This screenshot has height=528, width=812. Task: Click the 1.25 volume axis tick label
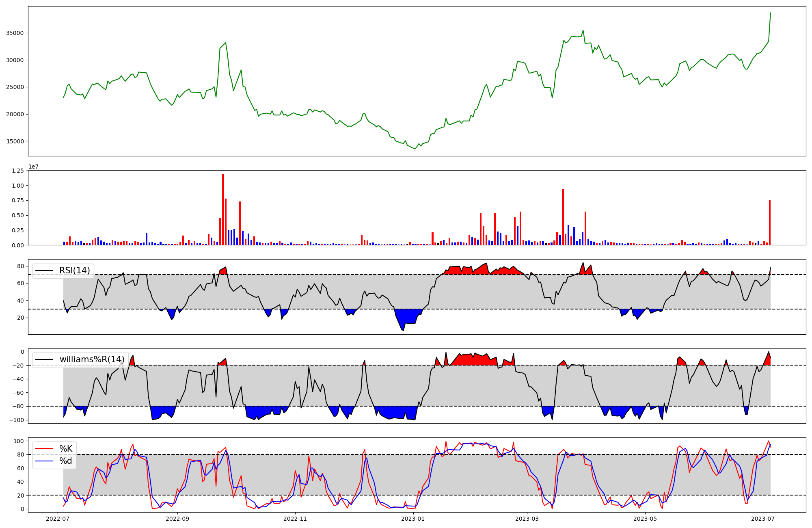click(x=17, y=171)
